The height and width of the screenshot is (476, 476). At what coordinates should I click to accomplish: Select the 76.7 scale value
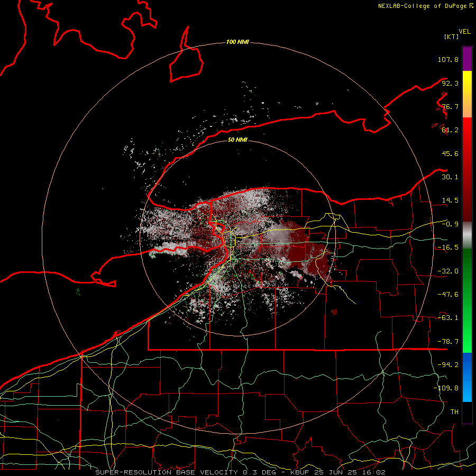coord(450,106)
